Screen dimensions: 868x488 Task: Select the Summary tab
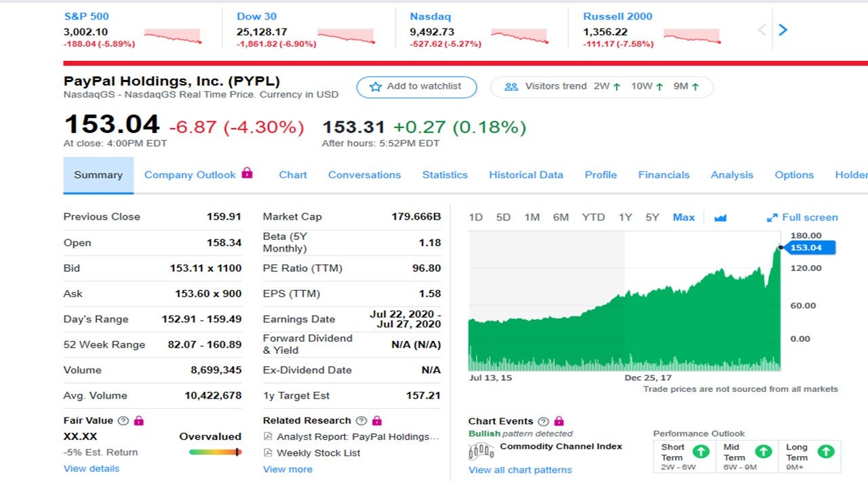(x=98, y=175)
